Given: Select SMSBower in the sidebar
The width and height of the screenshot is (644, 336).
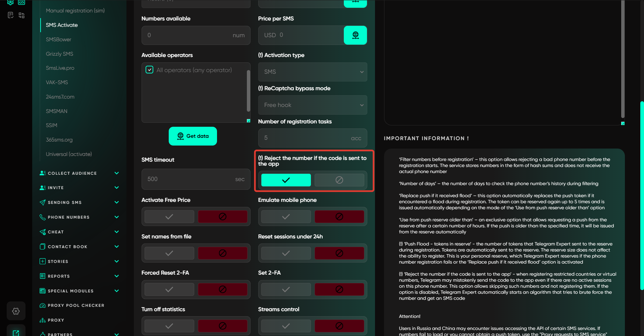Looking at the screenshot, I should 59,40.
